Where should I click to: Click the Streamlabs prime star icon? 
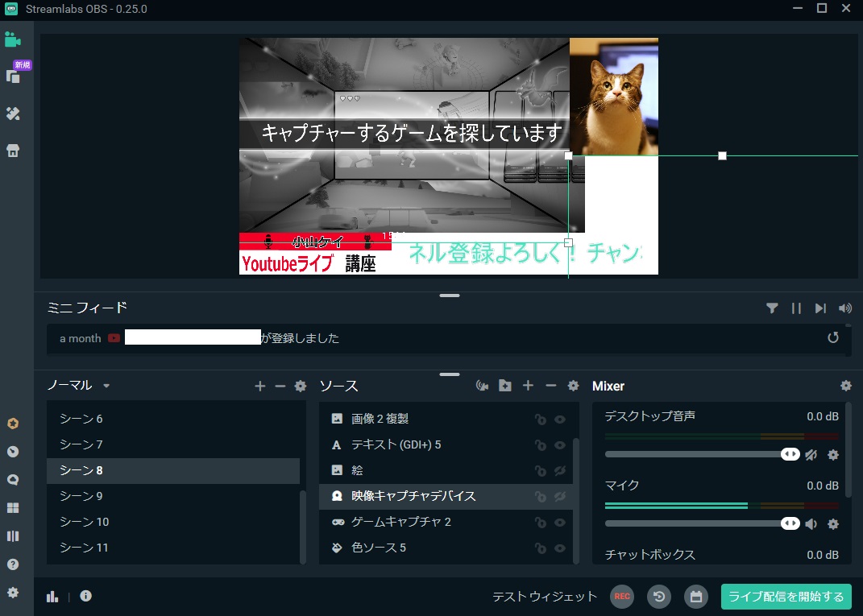[x=15, y=423]
